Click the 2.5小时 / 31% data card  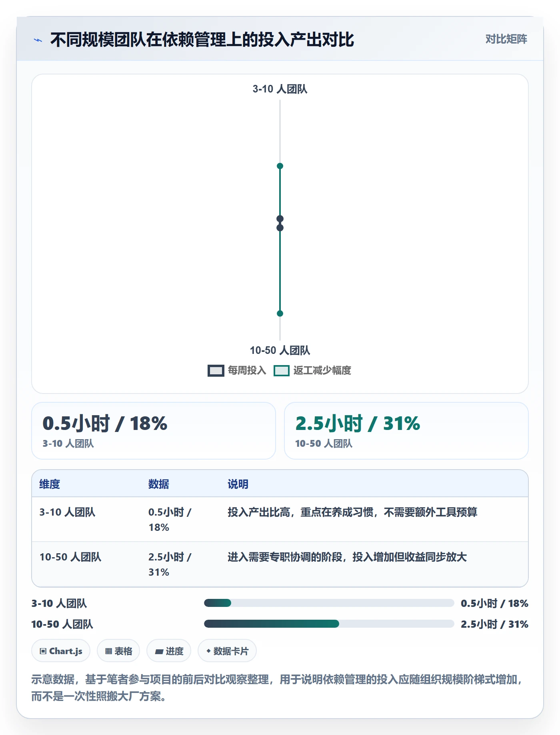click(406, 431)
